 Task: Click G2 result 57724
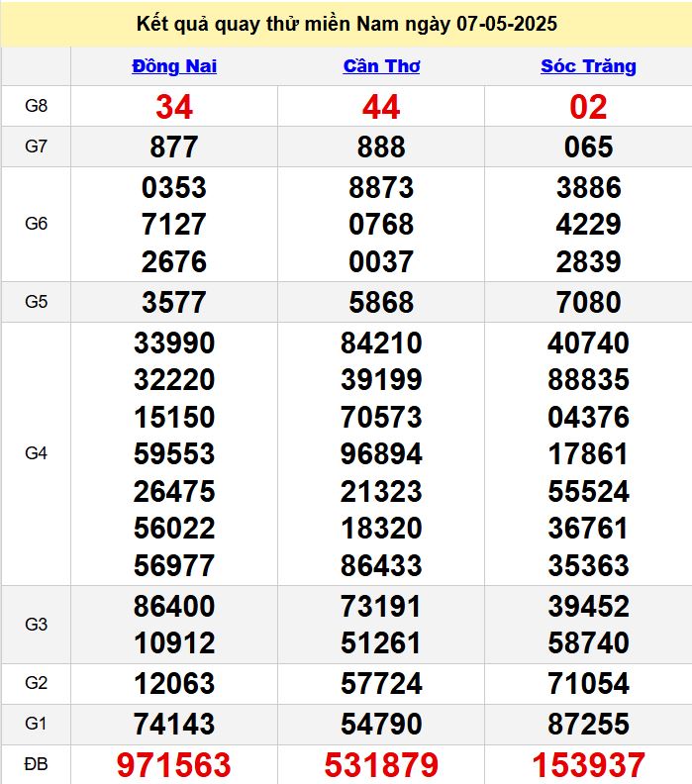[x=381, y=683]
